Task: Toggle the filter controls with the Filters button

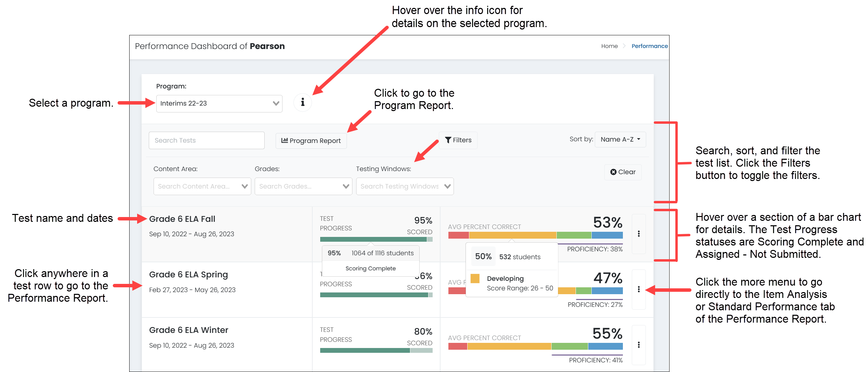Action: pos(458,140)
